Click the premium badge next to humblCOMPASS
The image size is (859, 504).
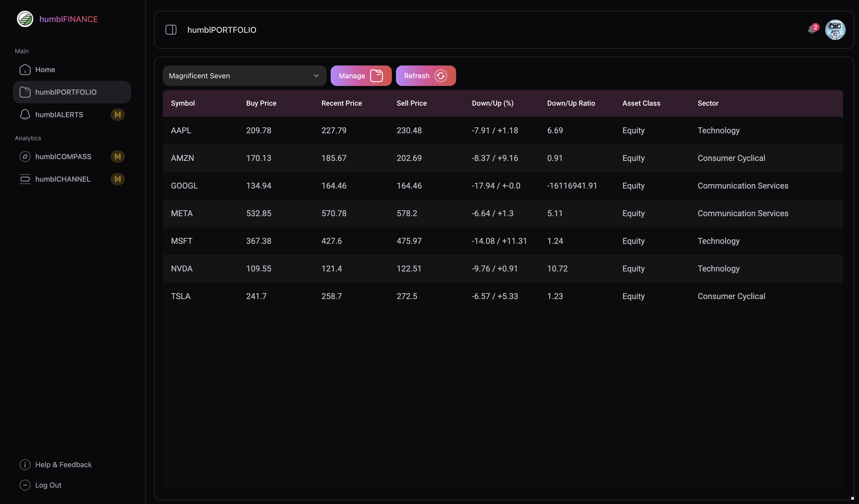(117, 156)
